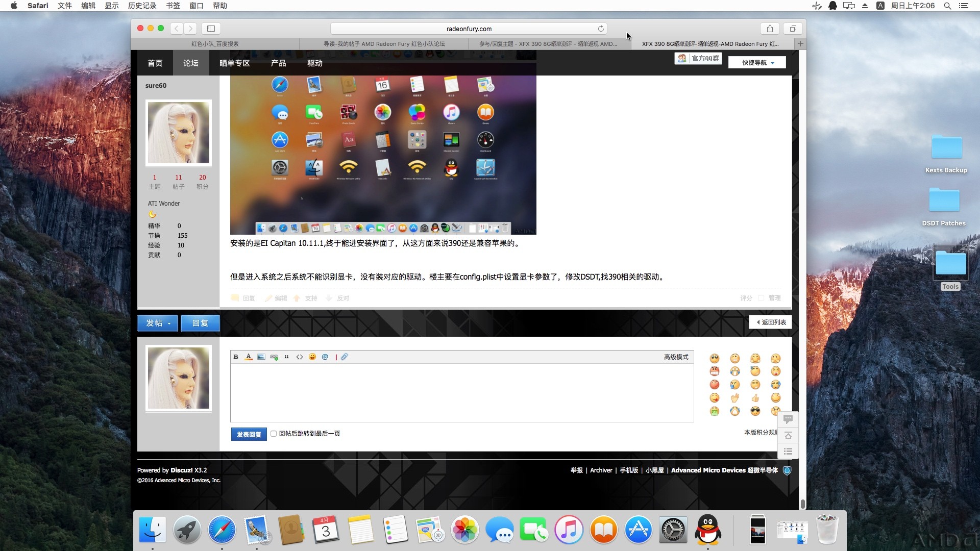This screenshot has height=551, width=980.
Task: Open the 举报 report footer link
Action: [x=577, y=470]
